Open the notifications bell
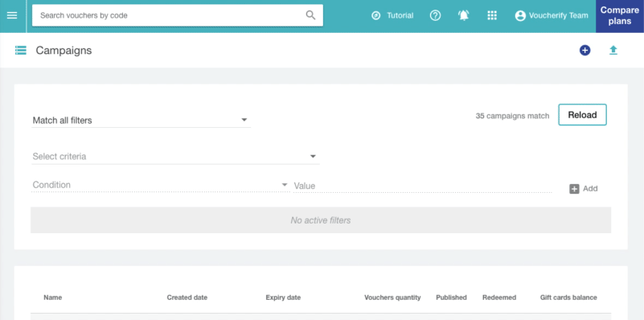Screen dimensions: 644x320 coord(464,15)
